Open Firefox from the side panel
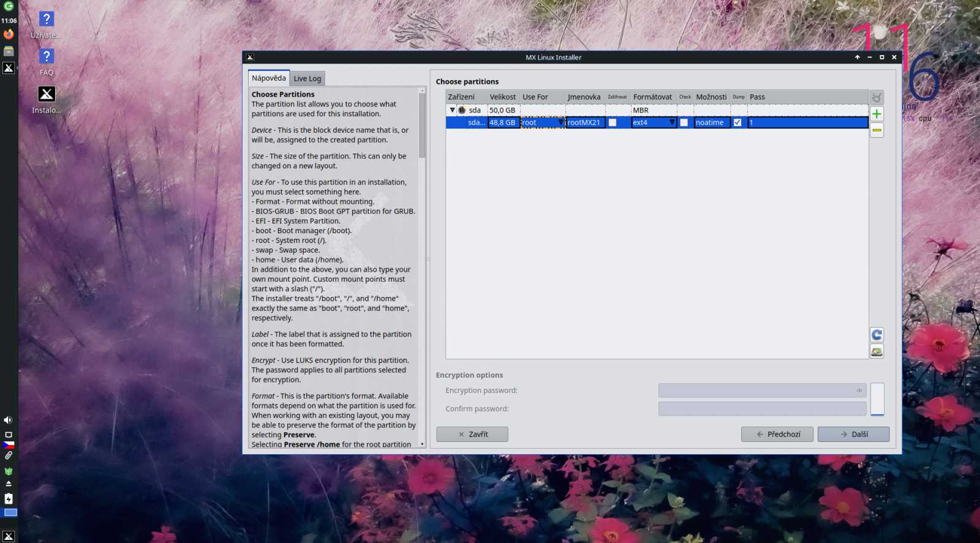Screen dimensions: 980x543 [9, 34]
